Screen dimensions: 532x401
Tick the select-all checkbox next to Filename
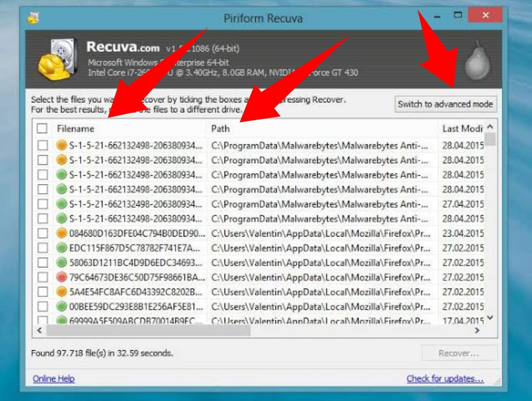coord(42,128)
